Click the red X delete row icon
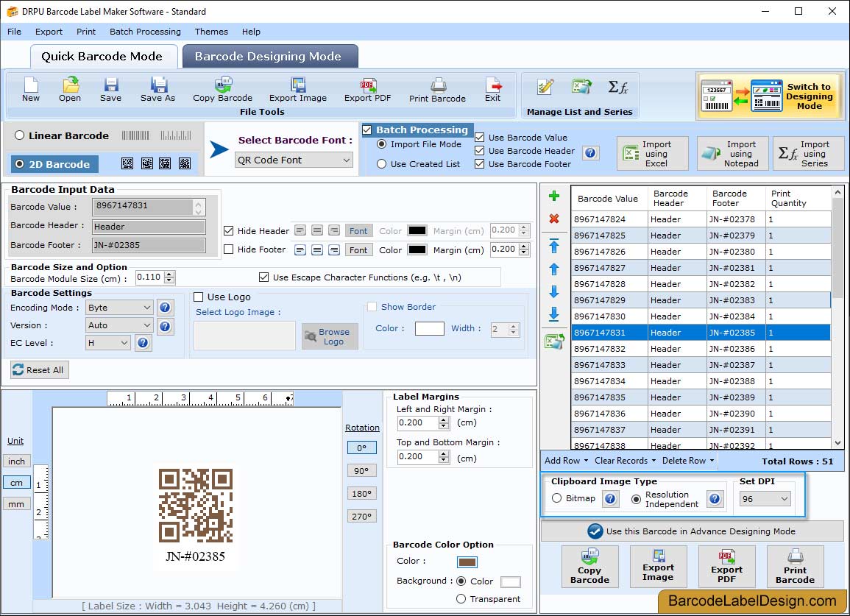The width and height of the screenshot is (850, 616). point(554,219)
